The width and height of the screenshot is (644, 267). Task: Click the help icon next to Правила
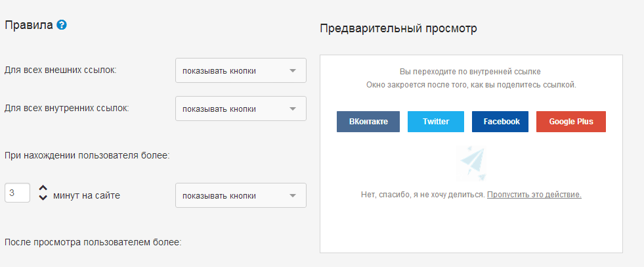click(62, 26)
